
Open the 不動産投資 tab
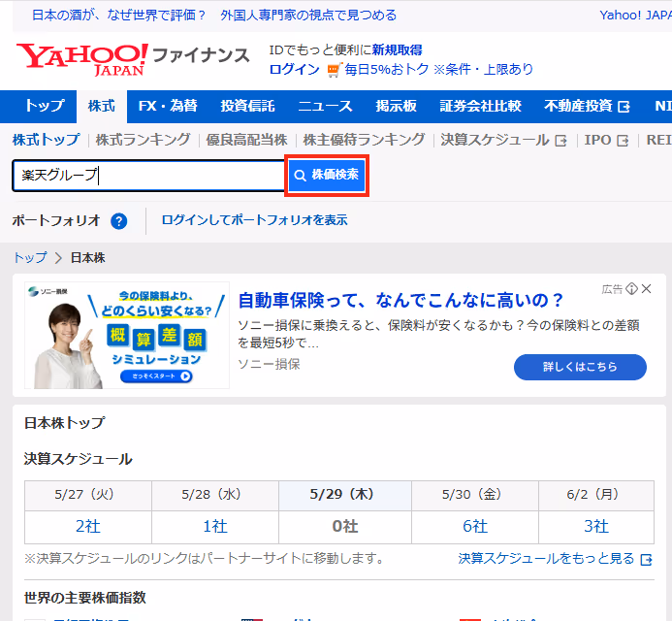(x=587, y=106)
